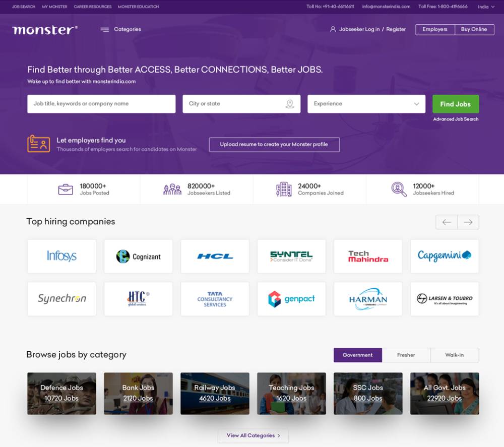Click the Toll Free 1-800-4196666 text

coord(443,7)
